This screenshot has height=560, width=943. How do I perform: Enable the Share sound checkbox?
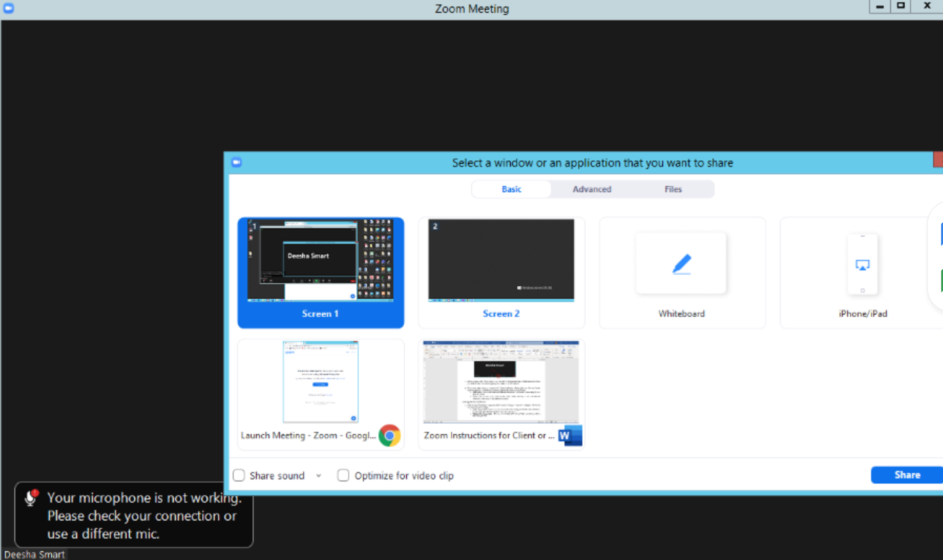pos(239,475)
